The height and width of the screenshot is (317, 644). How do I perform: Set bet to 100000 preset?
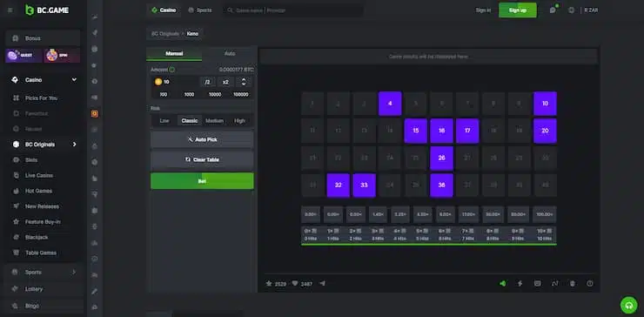pyautogui.click(x=241, y=95)
